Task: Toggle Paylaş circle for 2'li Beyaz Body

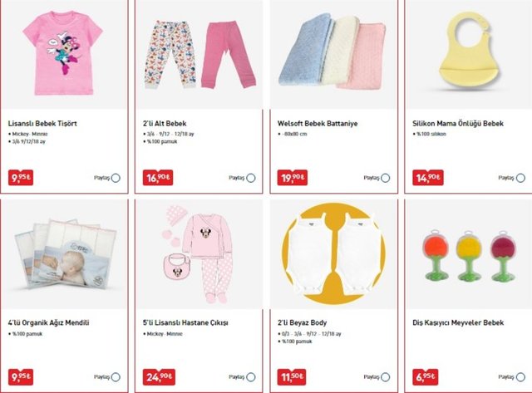Action: pos(386,376)
